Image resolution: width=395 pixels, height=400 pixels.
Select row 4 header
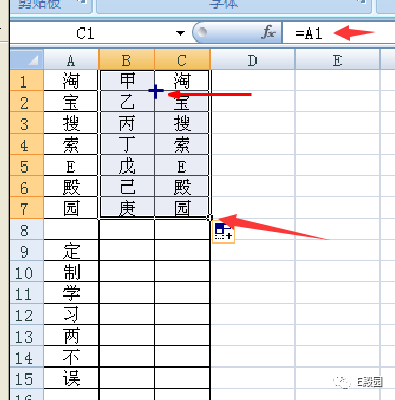[x=27, y=144]
